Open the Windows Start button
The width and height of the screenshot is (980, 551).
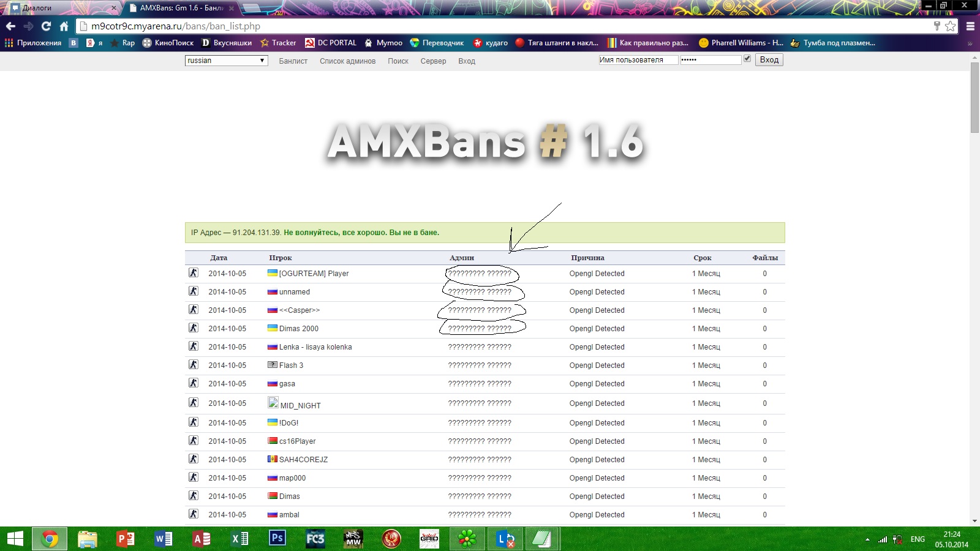[15, 539]
